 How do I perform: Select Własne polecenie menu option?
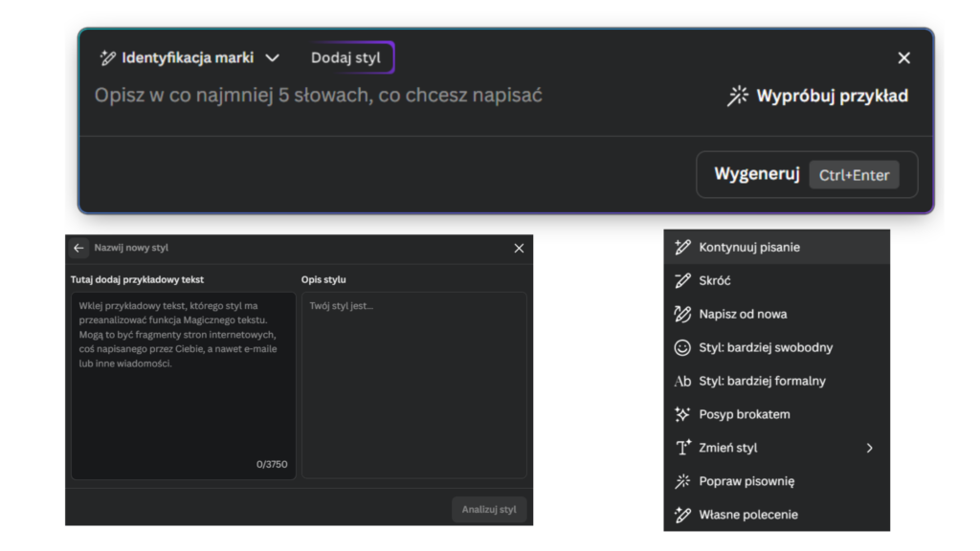(747, 515)
